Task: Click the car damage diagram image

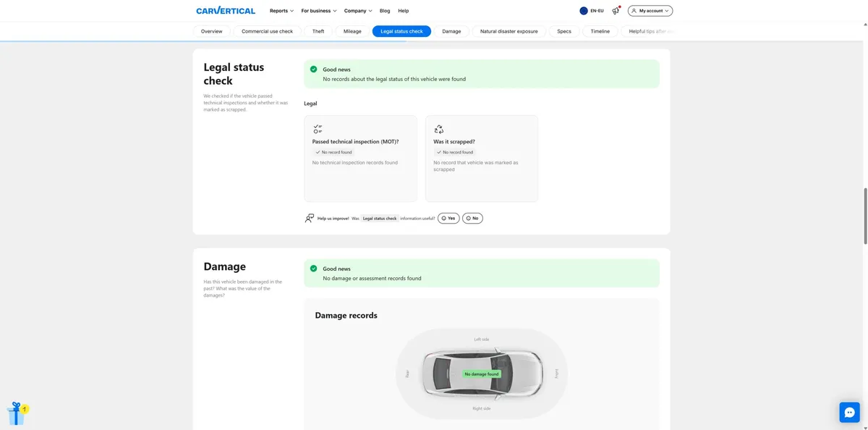Action: 482,374
